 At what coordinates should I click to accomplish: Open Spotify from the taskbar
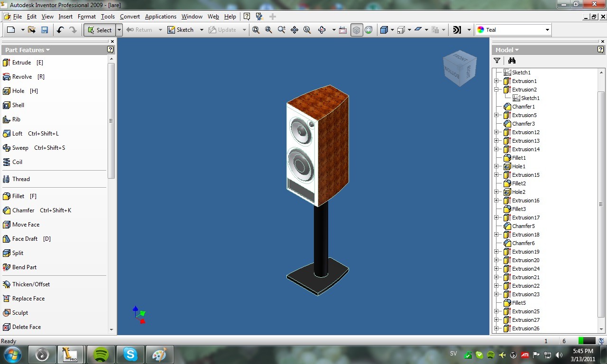[x=101, y=355]
